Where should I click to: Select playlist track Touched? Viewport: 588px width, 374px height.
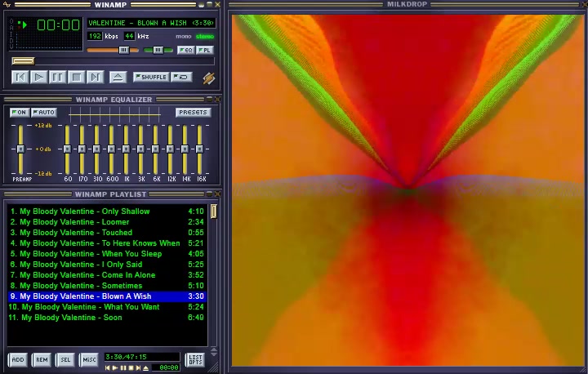(107, 232)
